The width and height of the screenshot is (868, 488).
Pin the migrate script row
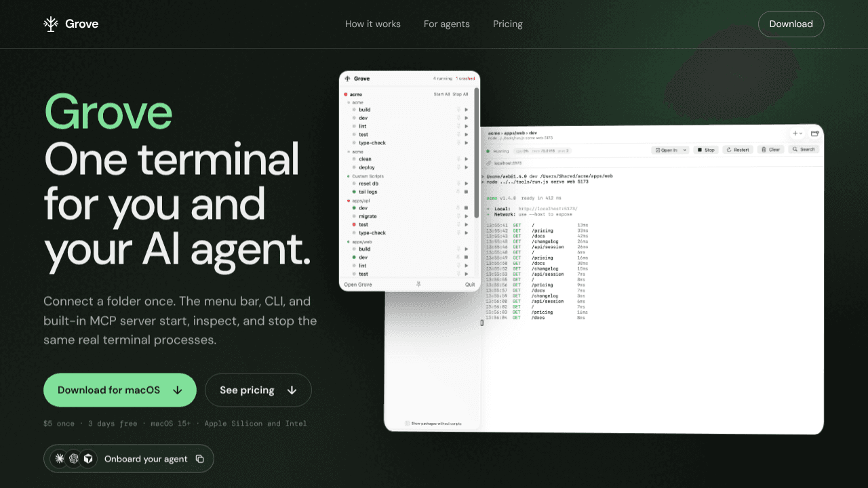click(x=458, y=216)
